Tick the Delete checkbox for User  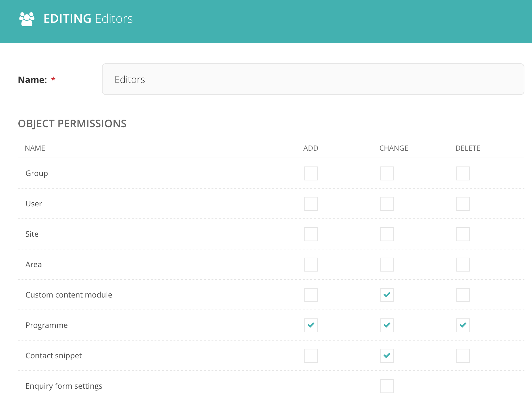pos(463,204)
